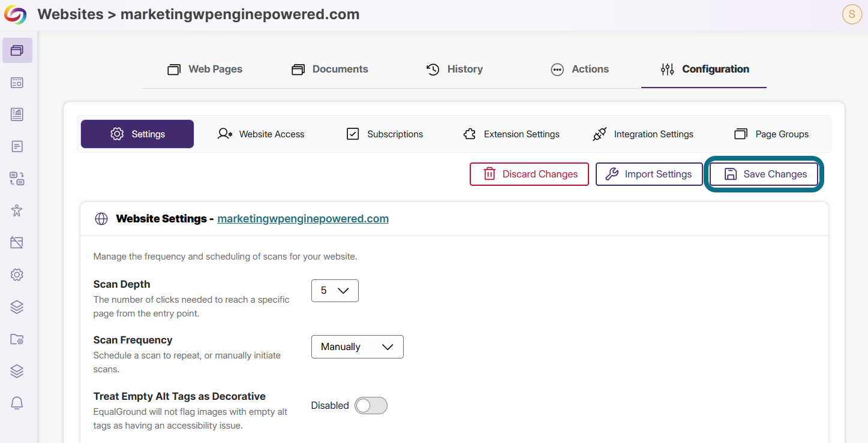The image size is (868, 443).
Task: Click the Discard Changes button
Action: [529, 174]
